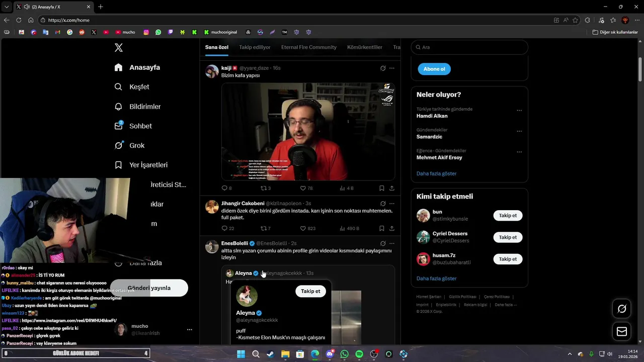Image resolution: width=644 pixels, height=362 pixels.
Task: Share kaiji's post
Action: [x=392, y=188]
